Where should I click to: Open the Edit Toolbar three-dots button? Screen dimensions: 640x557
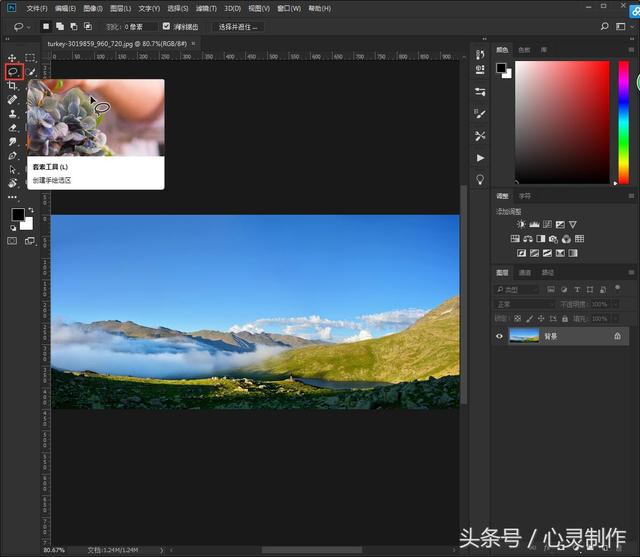[x=12, y=197]
